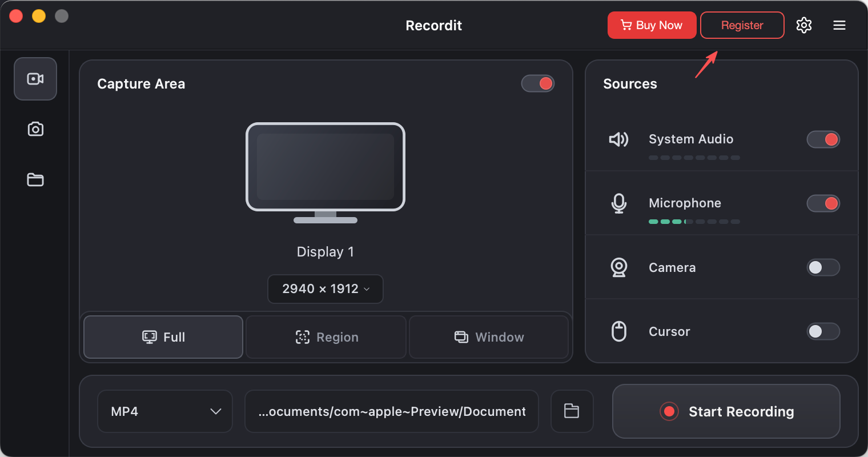
Task: Click the Microphone icon
Action: click(619, 203)
